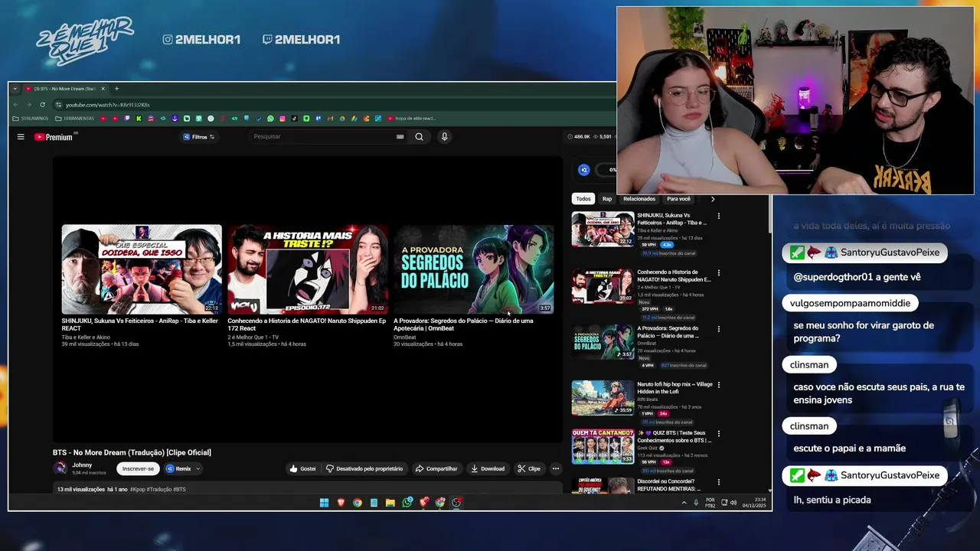Open options for Naruto lofi hip hop mix
The height and width of the screenshot is (551, 980).
click(718, 385)
